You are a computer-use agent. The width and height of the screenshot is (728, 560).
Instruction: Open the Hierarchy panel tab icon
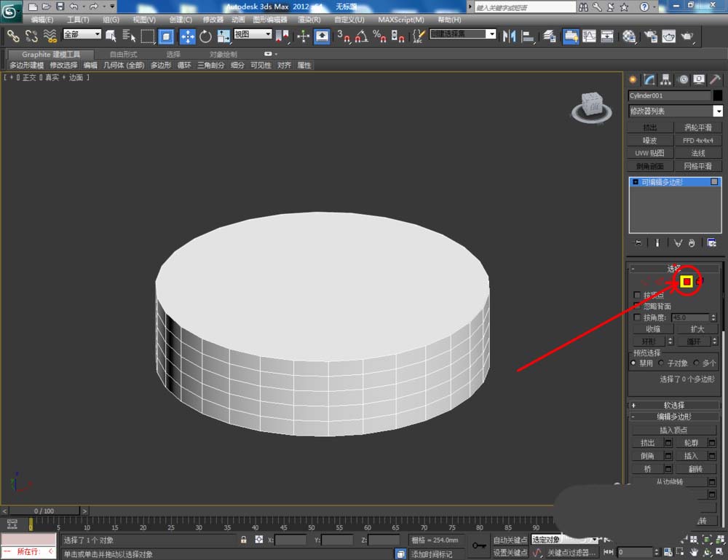coord(665,79)
